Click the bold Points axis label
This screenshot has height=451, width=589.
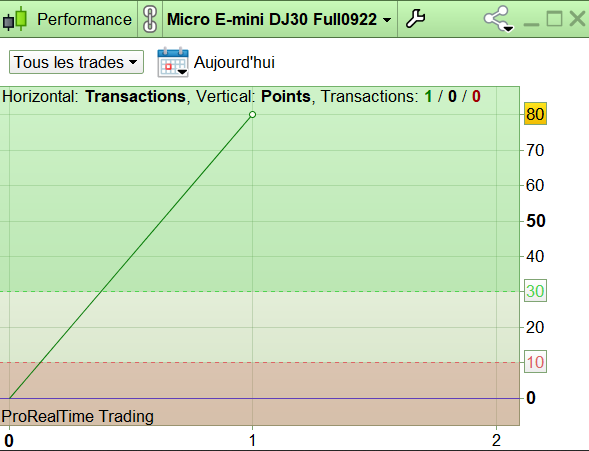tap(286, 97)
